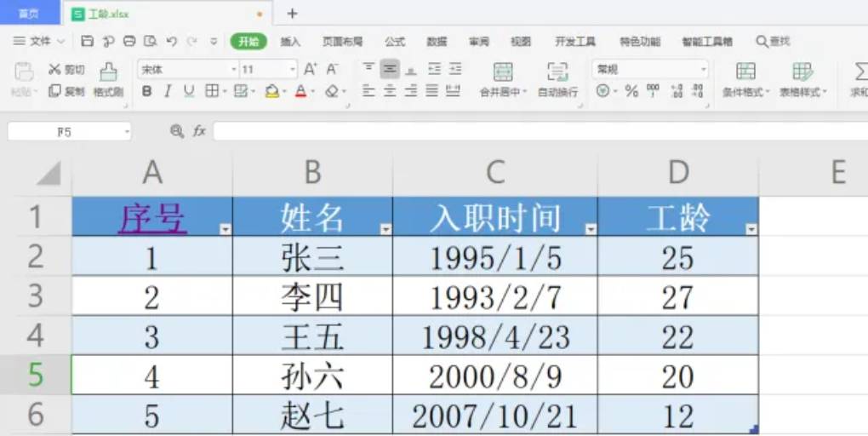Click the new tab plus button
The width and height of the screenshot is (868, 436).
292,14
